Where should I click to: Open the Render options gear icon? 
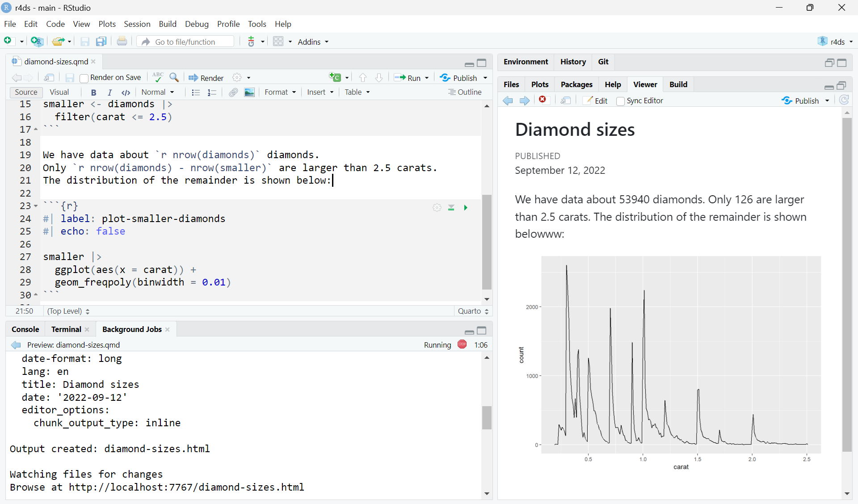pos(237,78)
